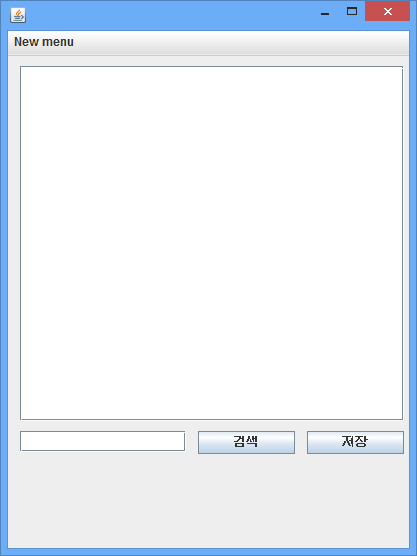Screen dimensions: 417x556
Task: Click empty blue title bar area
Action: pyautogui.click(x=170, y=15)
